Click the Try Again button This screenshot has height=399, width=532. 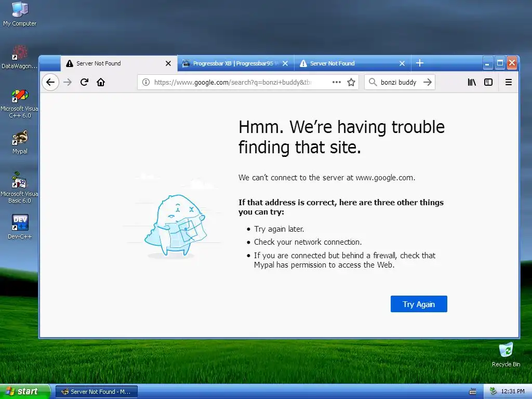coord(419,304)
